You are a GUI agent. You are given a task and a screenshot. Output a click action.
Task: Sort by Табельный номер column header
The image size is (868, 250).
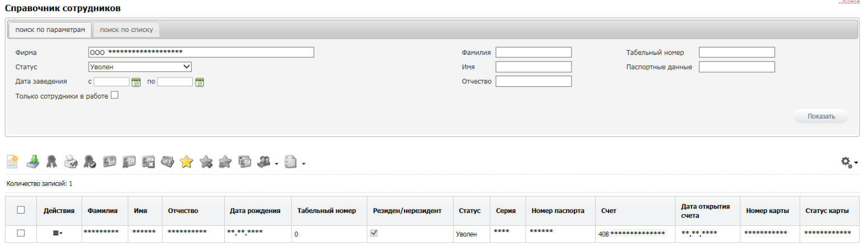coord(327,211)
